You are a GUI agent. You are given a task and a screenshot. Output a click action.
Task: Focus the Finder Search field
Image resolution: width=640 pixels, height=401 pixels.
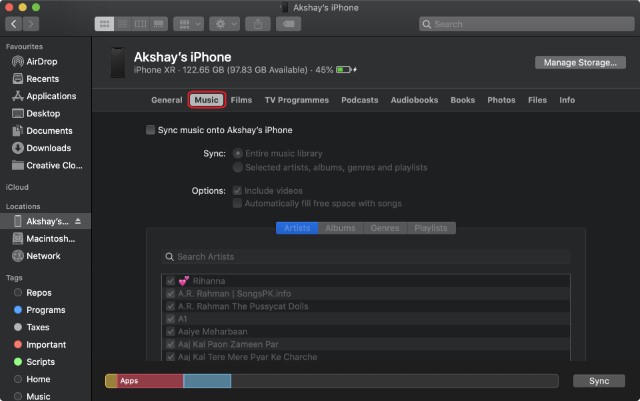click(527, 24)
